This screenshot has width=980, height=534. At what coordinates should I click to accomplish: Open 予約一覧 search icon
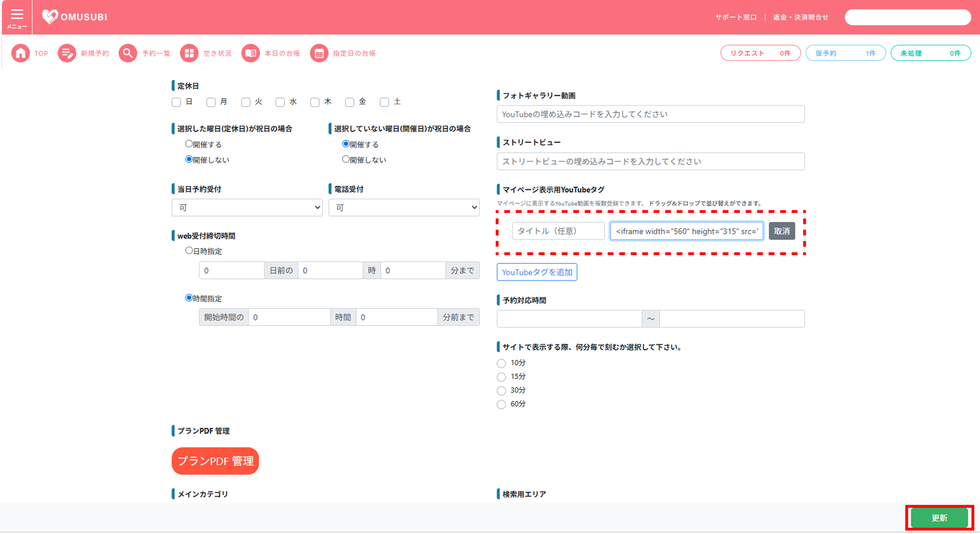127,53
